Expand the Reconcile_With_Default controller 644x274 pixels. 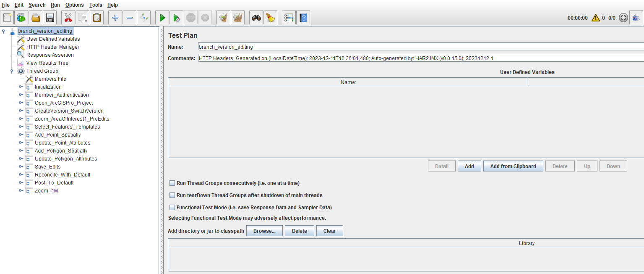click(x=21, y=175)
